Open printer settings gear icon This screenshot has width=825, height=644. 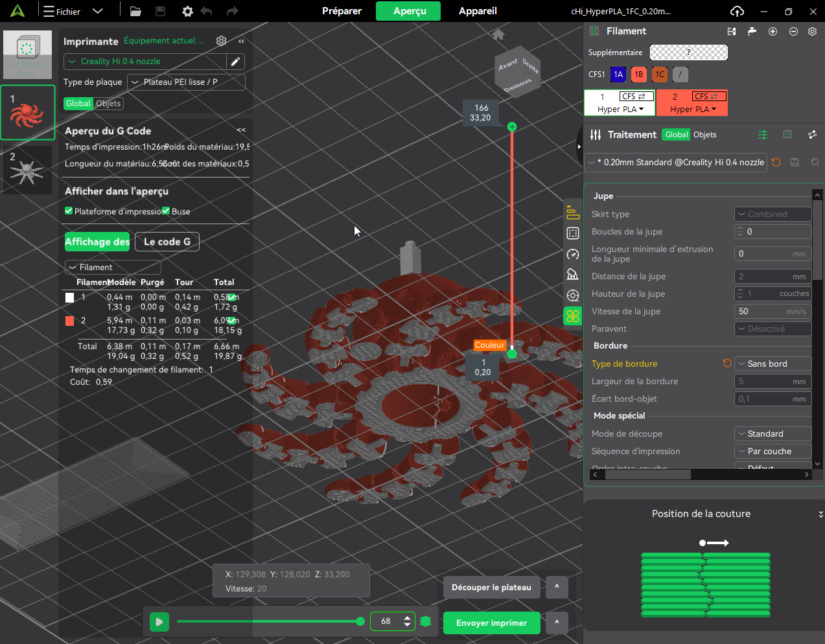(x=221, y=41)
